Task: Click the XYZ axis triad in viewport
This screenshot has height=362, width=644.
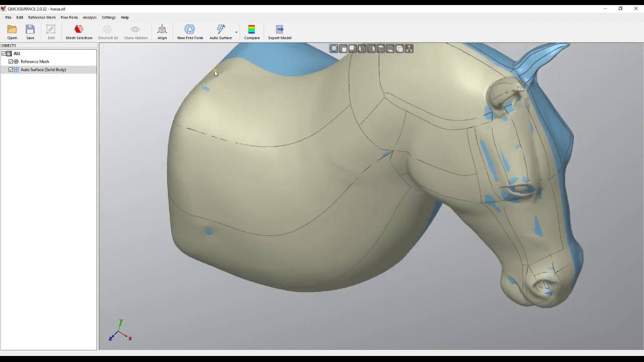Action: (120, 331)
